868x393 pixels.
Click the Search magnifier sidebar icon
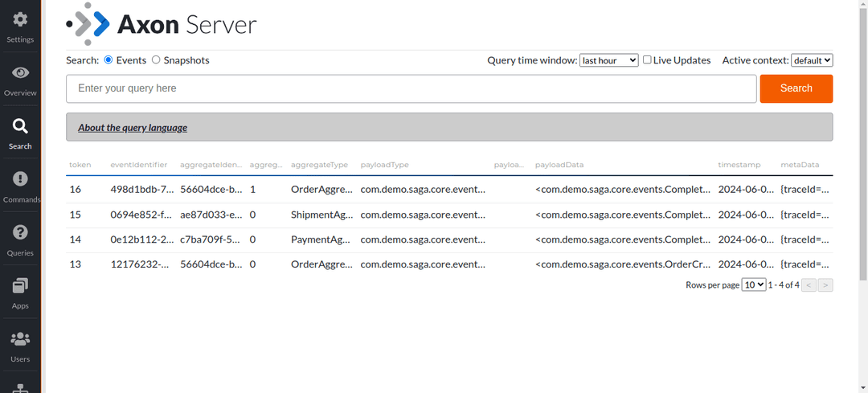click(x=20, y=126)
